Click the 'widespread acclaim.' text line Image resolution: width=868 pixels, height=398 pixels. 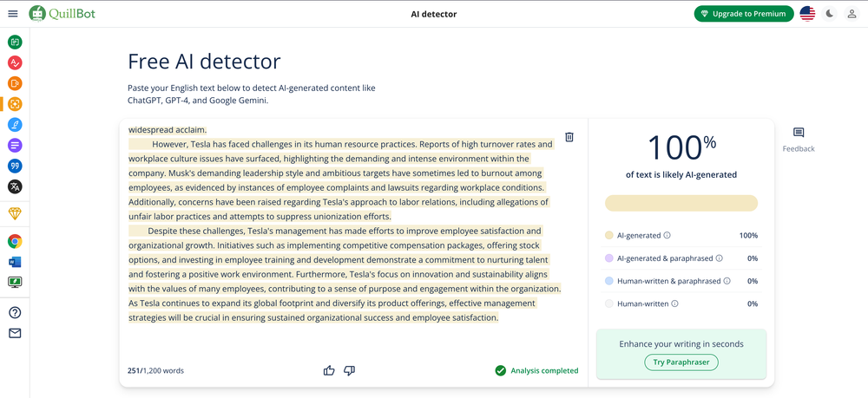point(168,130)
